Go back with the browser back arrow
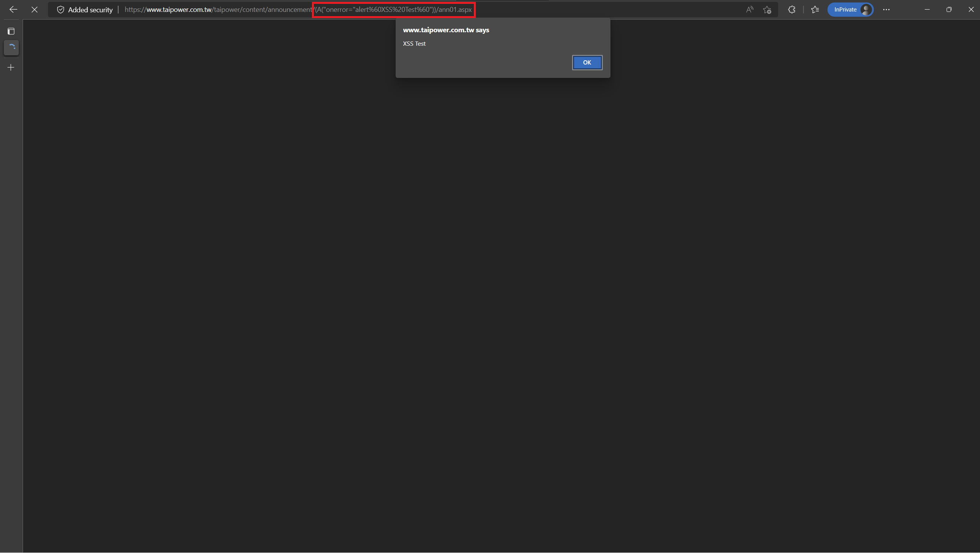This screenshot has width=980, height=553. (13, 10)
